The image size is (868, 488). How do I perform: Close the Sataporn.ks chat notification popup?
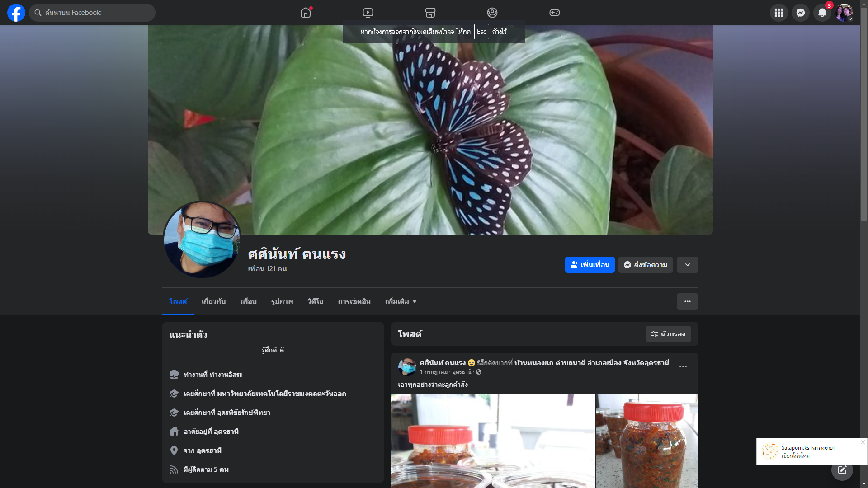coord(863,442)
